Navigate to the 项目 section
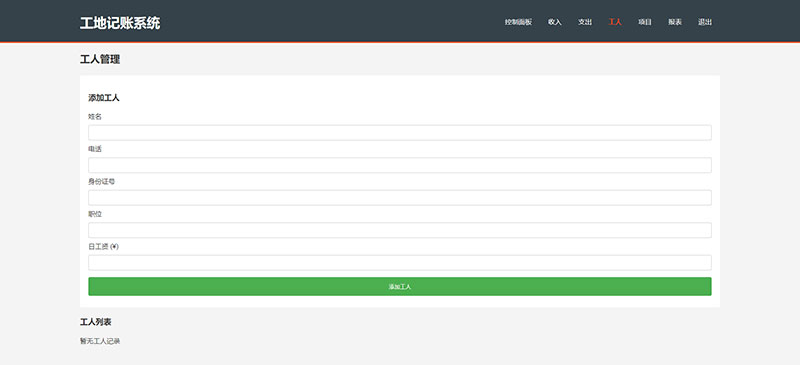 point(645,22)
